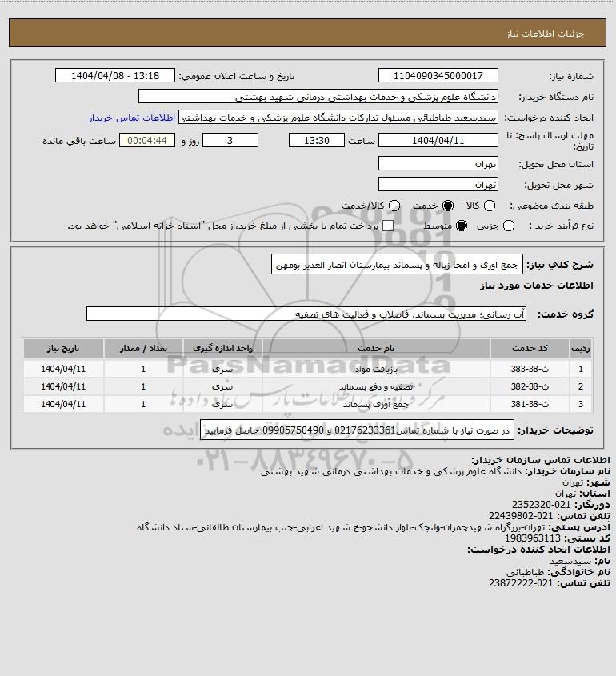Image resolution: width=616 pixels, height=676 pixels.
Task: Click the delivery province field تهران
Action: (x=438, y=163)
